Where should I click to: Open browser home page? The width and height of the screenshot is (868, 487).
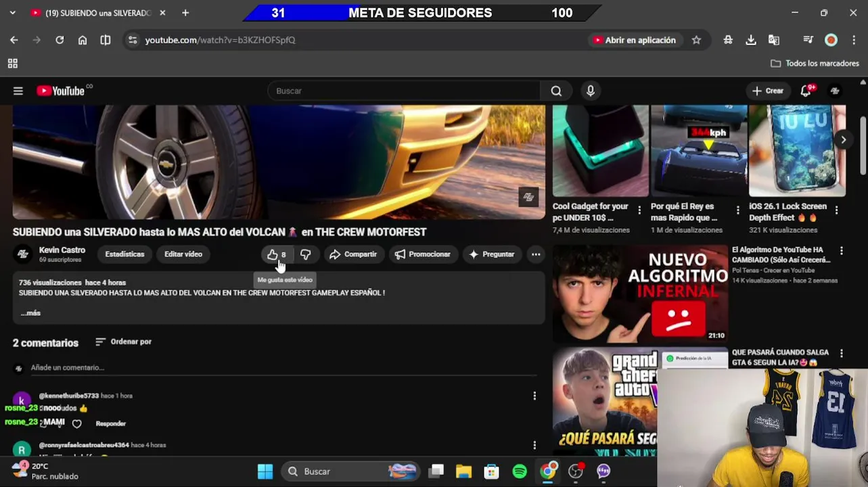pos(83,40)
